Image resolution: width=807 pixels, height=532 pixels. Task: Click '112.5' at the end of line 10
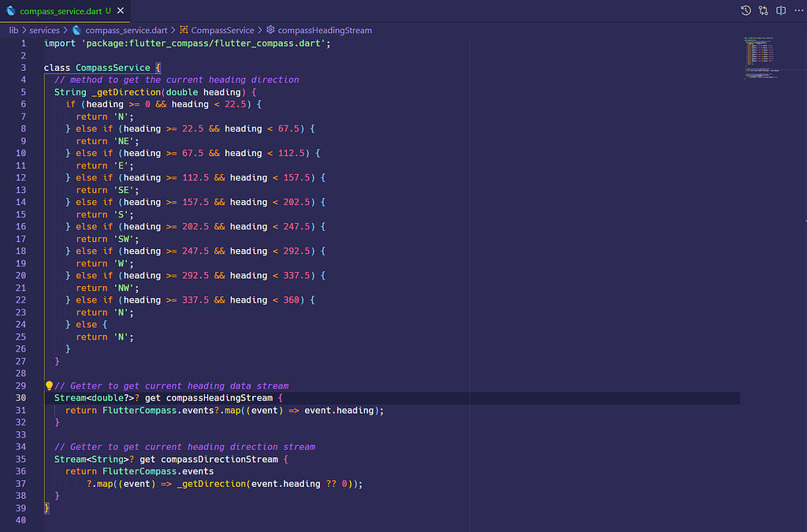tap(292, 154)
